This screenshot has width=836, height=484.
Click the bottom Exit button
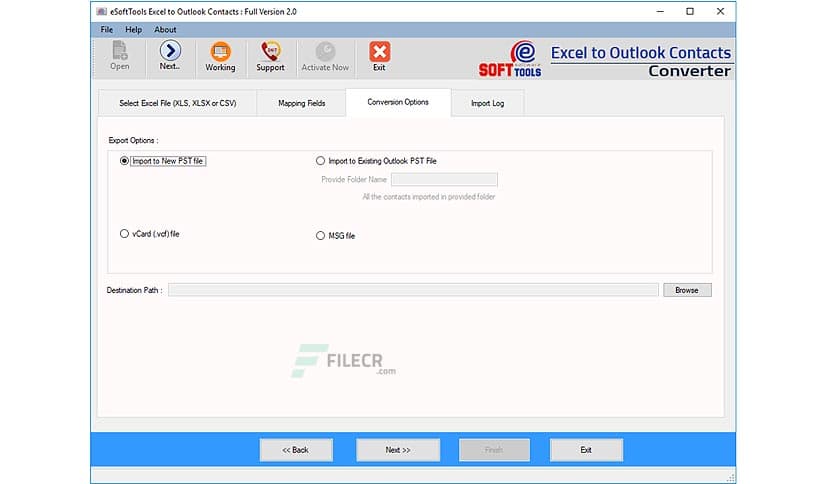coord(586,450)
